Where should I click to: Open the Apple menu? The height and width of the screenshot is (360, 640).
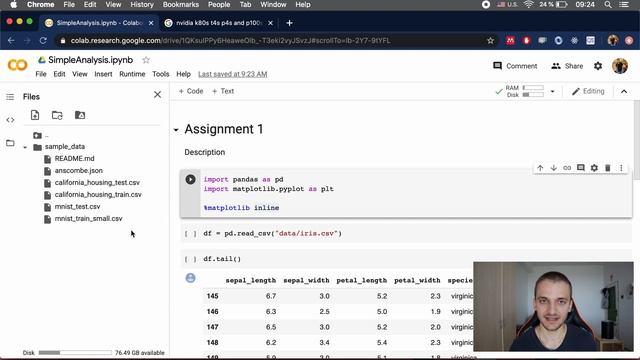tap(13, 4)
